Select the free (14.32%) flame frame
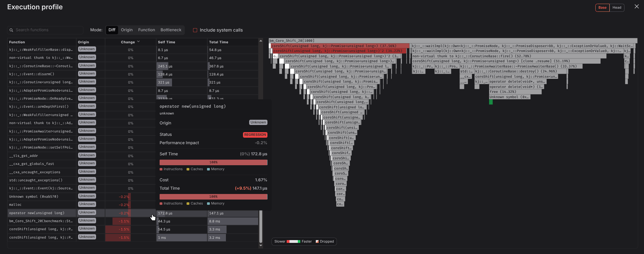This screenshot has height=254, width=644. [515, 92]
